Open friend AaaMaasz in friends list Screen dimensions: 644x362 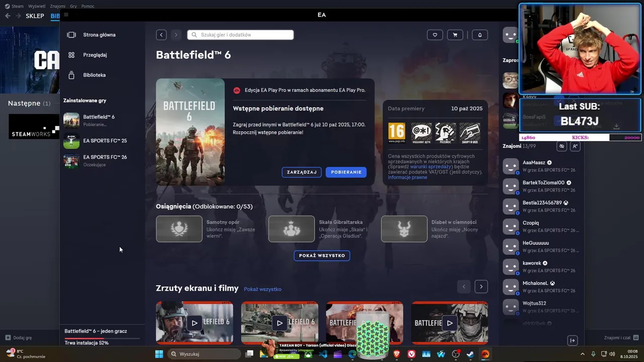click(541, 166)
